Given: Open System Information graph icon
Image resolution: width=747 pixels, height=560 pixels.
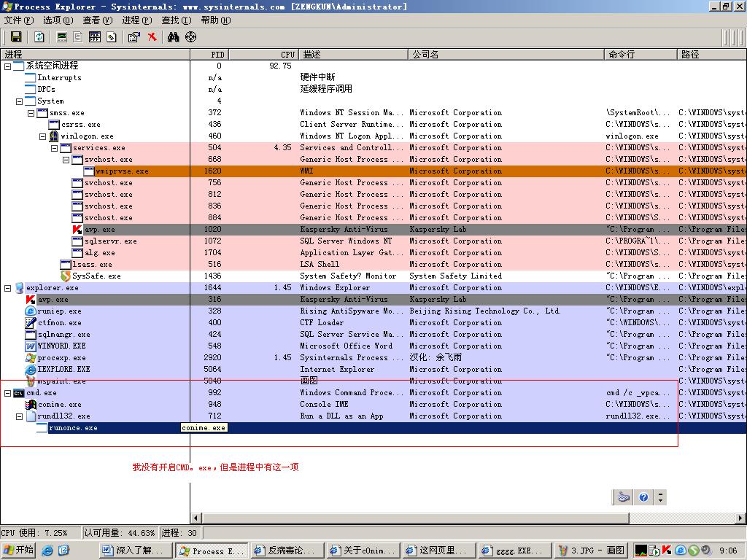Looking at the screenshot, I should tap(62, 37).
